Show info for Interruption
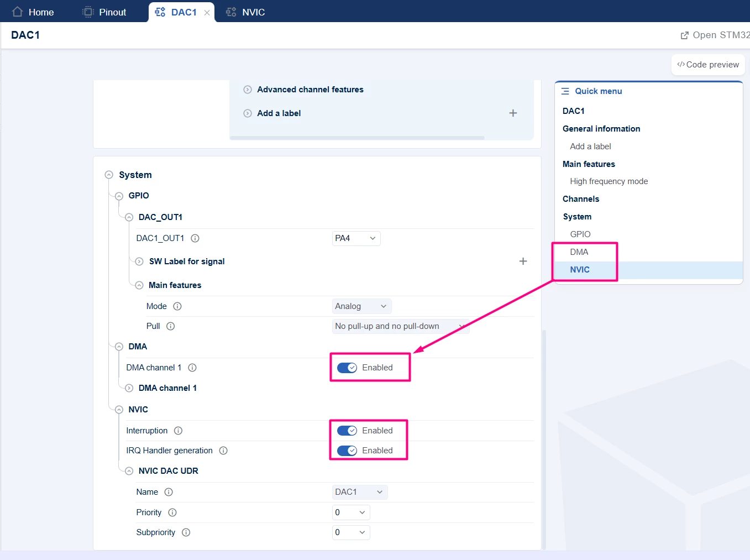The width and height of the screenshot is (750, 560). pyautogui.click(x=179, y=431)
